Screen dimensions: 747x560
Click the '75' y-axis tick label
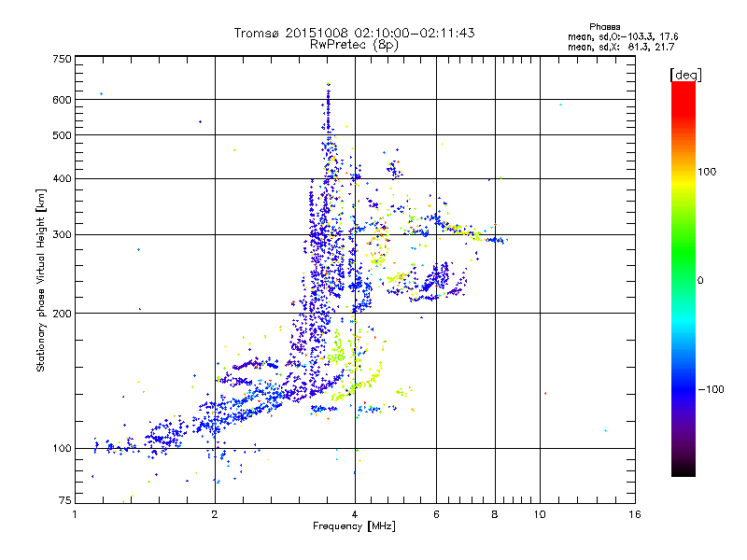(x=65, y=500)
